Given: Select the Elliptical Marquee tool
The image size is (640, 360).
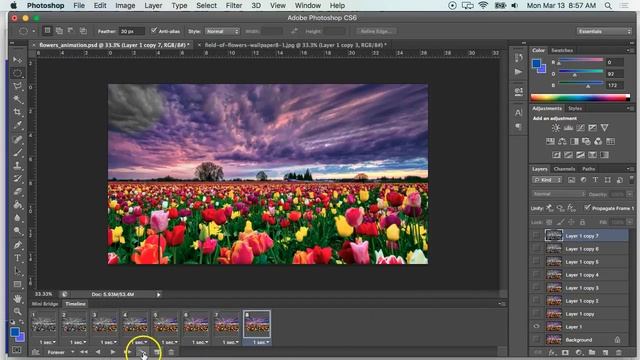Looking at the screenshot, I should coord(17,73).
